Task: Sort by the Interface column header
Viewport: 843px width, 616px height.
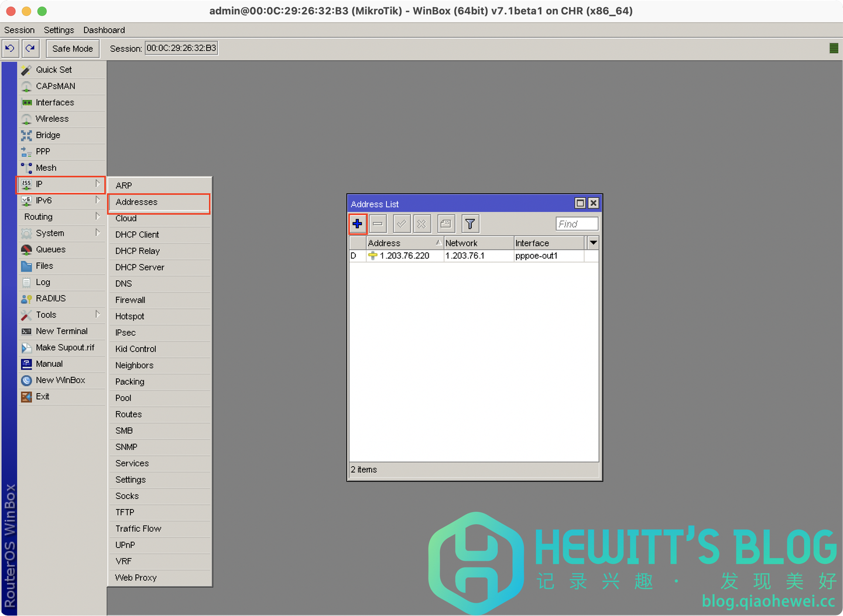Action: click(x=549, y=243)
